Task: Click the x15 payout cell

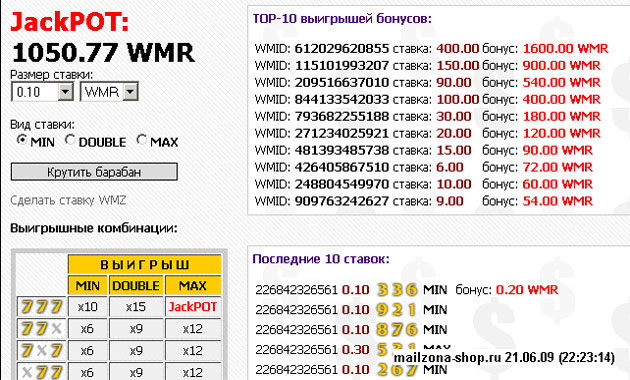Action: coord(136,307)
